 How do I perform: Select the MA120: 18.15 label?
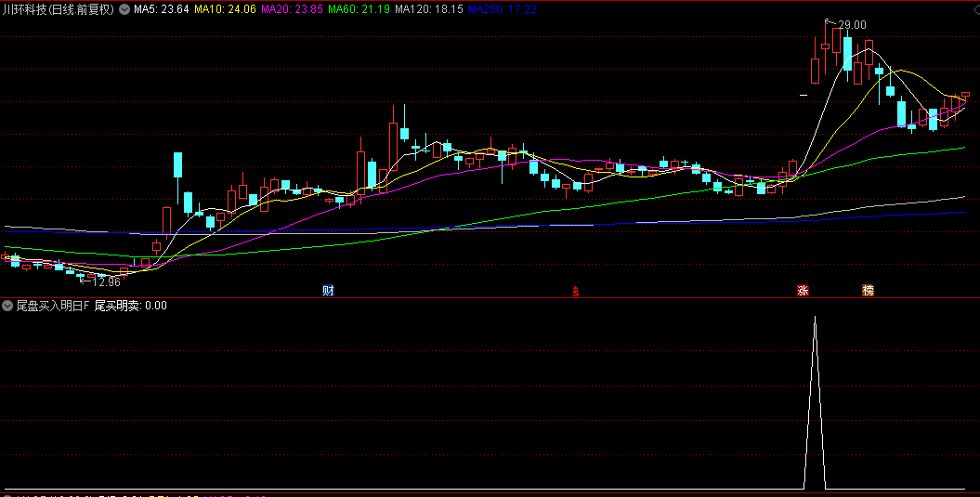429,9
